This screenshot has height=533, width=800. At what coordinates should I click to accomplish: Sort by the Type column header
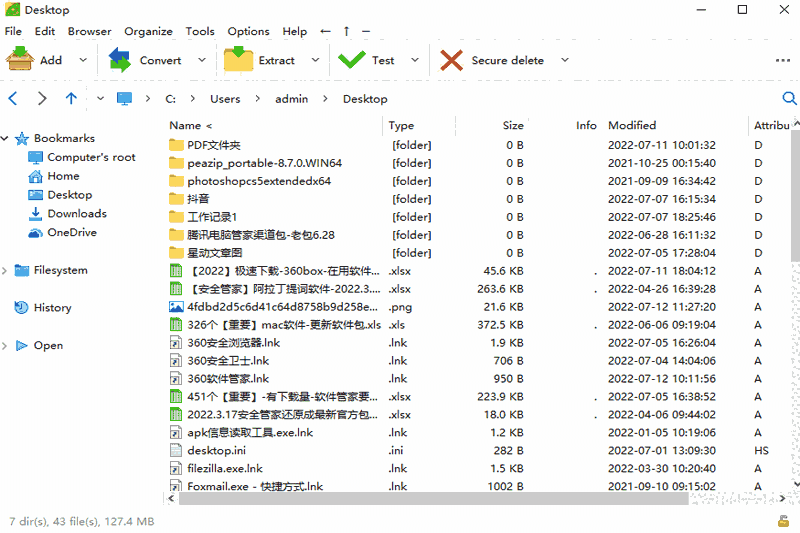401,125
